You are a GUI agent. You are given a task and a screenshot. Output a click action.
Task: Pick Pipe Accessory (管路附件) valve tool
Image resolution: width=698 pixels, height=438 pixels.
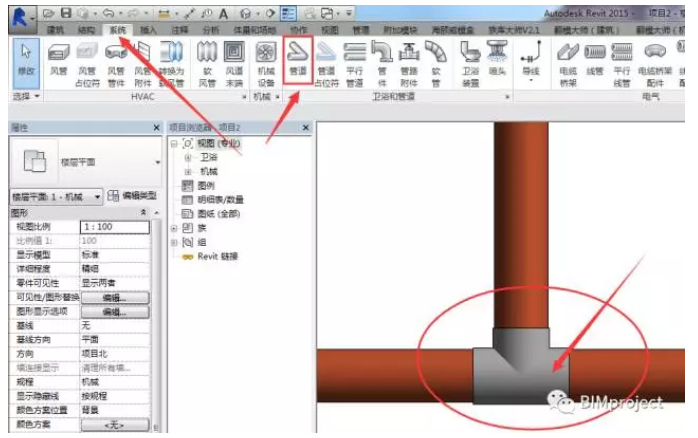[409, 64]
